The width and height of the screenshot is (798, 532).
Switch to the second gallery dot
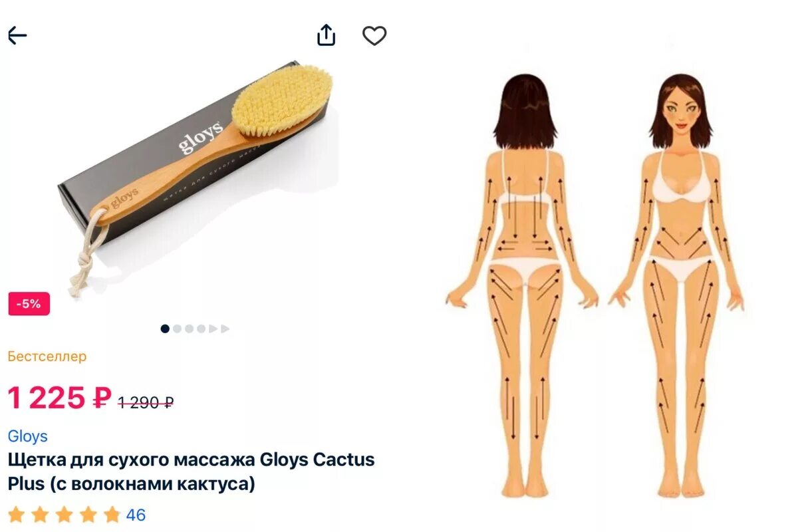click(177, 329)
